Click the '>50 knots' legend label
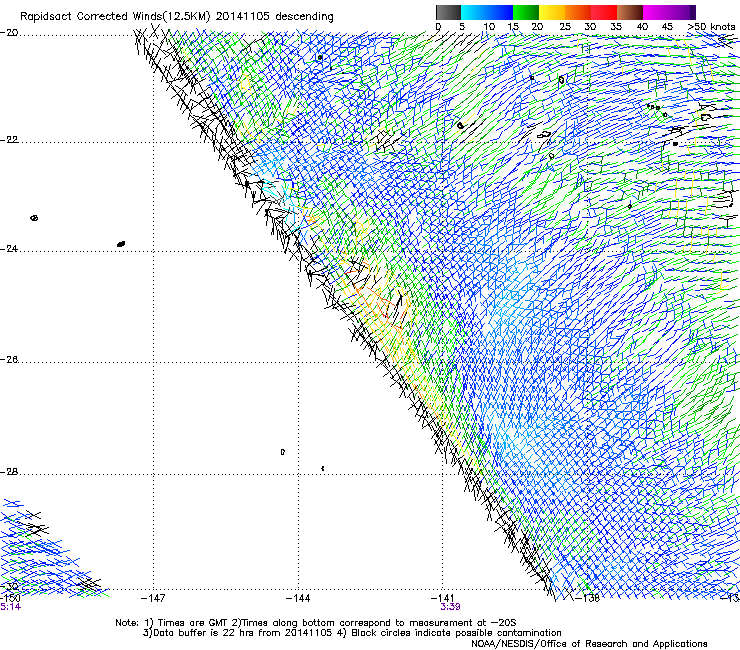 (711, 27)
